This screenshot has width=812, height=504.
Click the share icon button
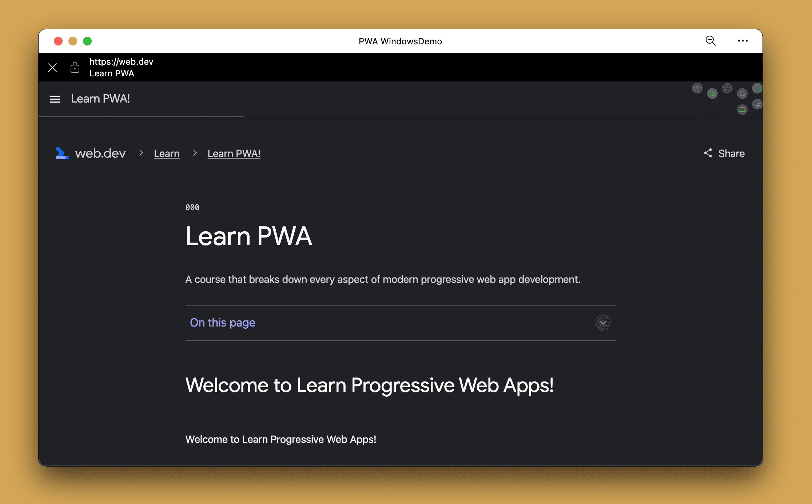pos(708,153)
